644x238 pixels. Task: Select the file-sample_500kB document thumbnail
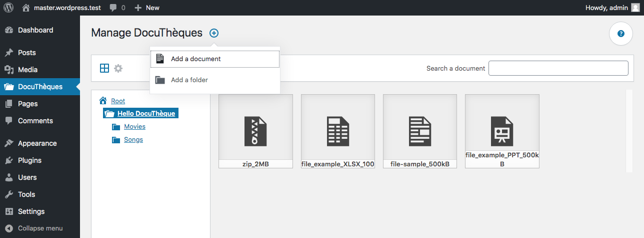click(x=420, y=131)
